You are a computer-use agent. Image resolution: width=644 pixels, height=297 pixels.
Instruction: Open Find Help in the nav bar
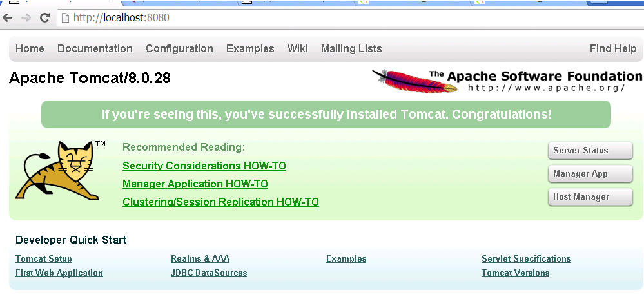(x=613, y=48)
